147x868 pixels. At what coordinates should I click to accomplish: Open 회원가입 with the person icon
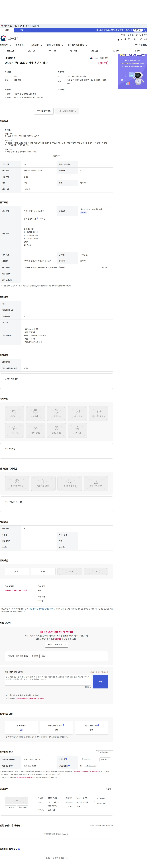pyautogui.click(x=133, y=39)
